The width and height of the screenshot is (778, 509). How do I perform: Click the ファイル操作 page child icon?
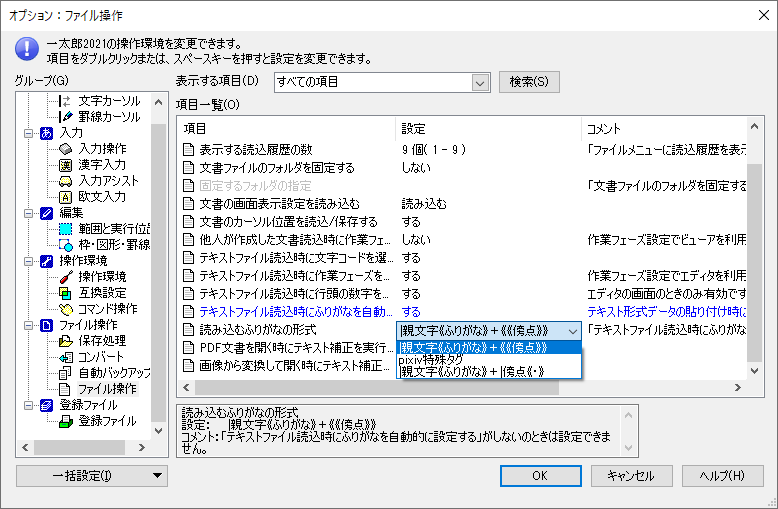pyautogui.click(x=65, y=389)
